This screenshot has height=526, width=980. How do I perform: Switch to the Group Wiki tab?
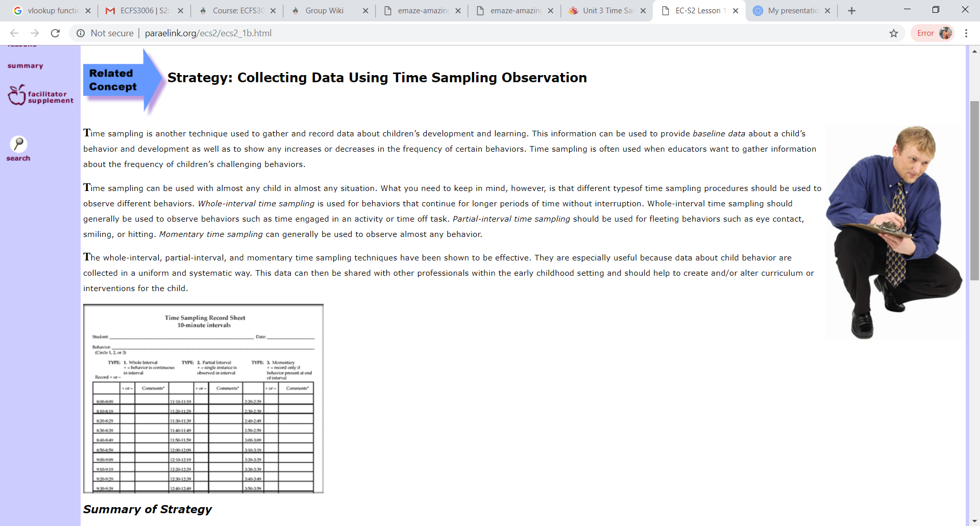[x=323, y=10]
